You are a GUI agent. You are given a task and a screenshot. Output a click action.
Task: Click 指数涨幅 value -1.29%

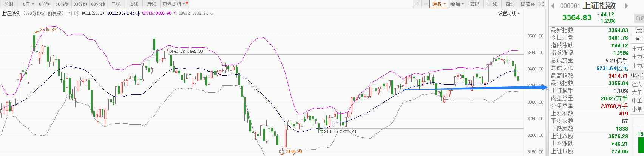point(620,53)
